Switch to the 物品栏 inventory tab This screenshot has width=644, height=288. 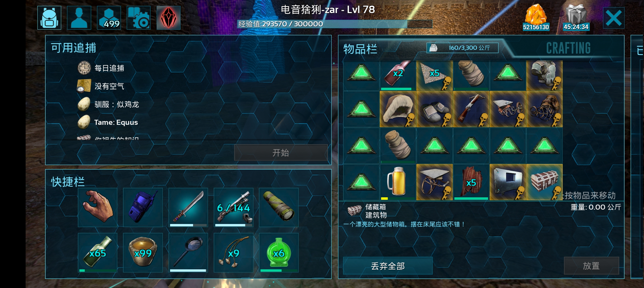pos(360,49)
